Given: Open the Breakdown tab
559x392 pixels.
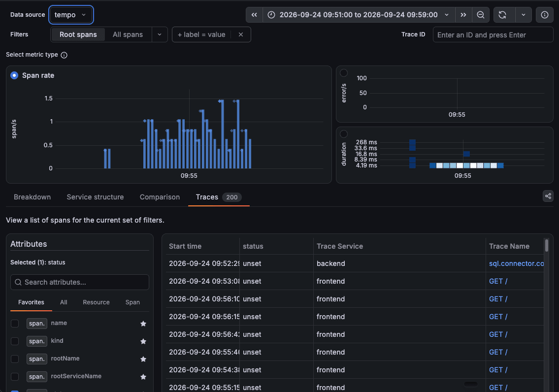Looking at the screenshot, I should point(32,197).
